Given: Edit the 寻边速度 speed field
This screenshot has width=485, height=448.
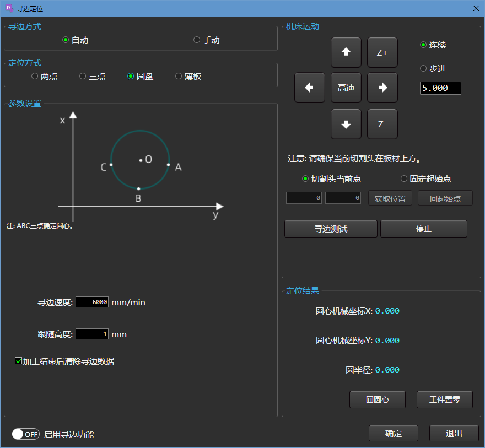Looking at the screenshot, I should 92,302.
